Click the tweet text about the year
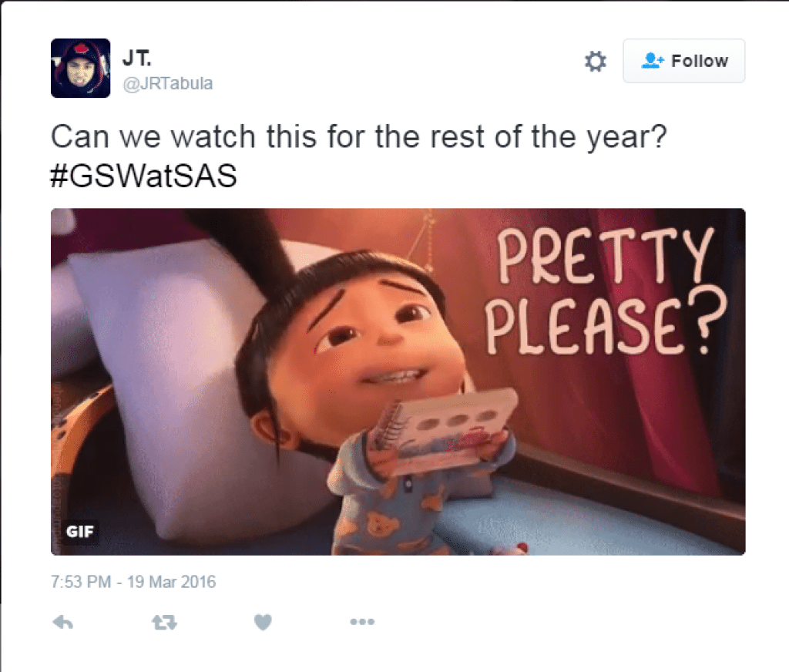The image size is (789, 672). click(359, 137)
